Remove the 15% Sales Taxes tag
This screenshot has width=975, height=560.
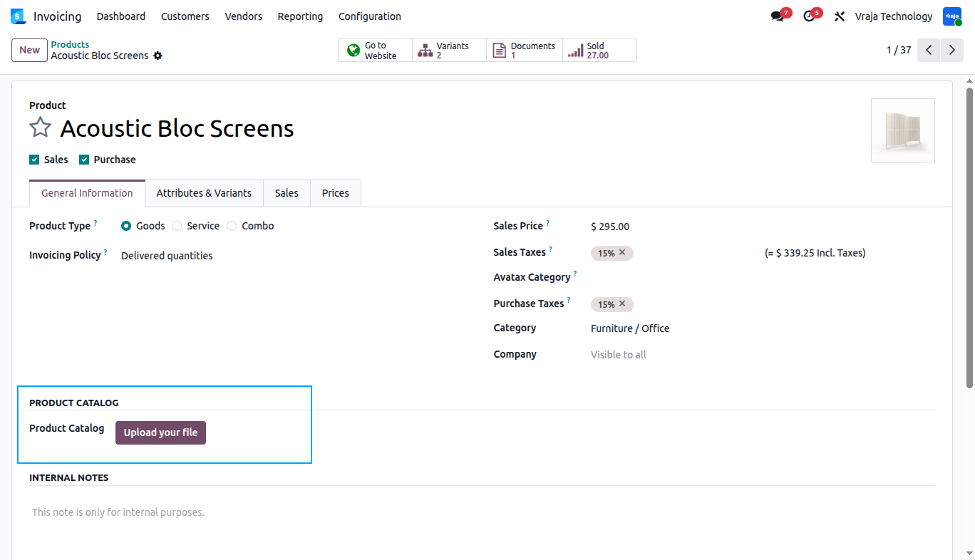click(x=622, y=252)
